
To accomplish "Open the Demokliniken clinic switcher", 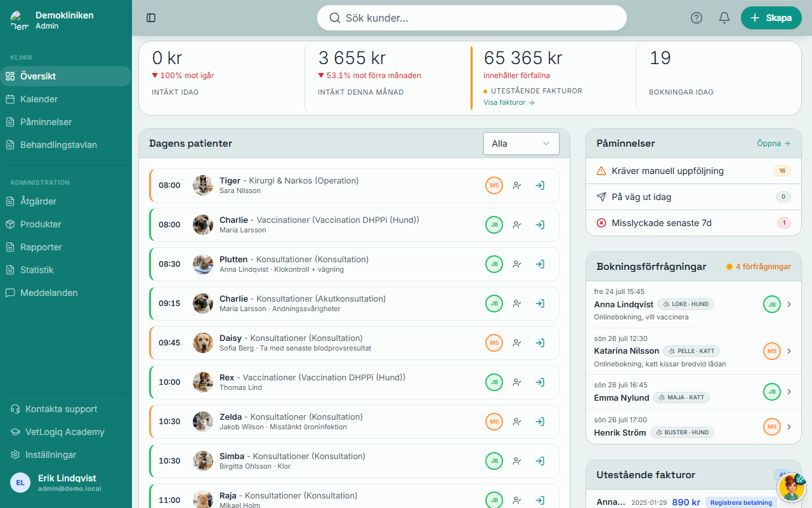I will [66, 20].
